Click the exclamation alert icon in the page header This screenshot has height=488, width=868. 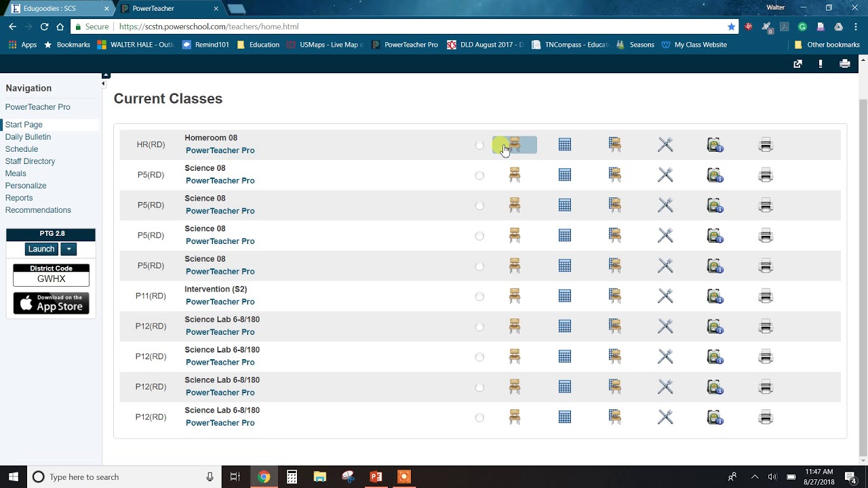click(x=821, y=64)
